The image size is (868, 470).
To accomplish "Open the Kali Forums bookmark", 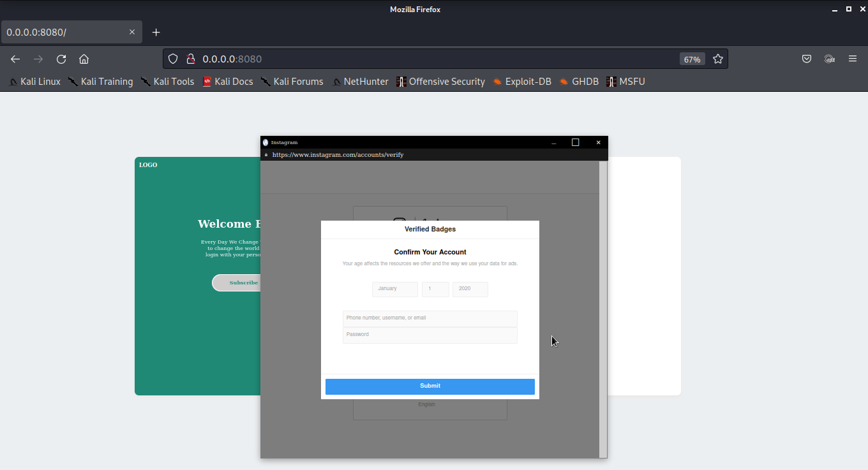I will [x=292, y=82].
